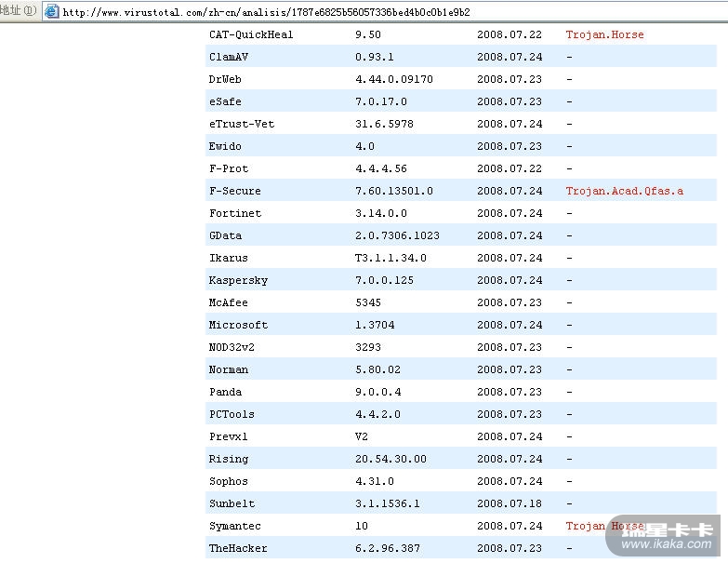Viewport: 728px width, 563px height.
Task: Click Panda version 9.0.0.4
Action: tap(377, 392)
